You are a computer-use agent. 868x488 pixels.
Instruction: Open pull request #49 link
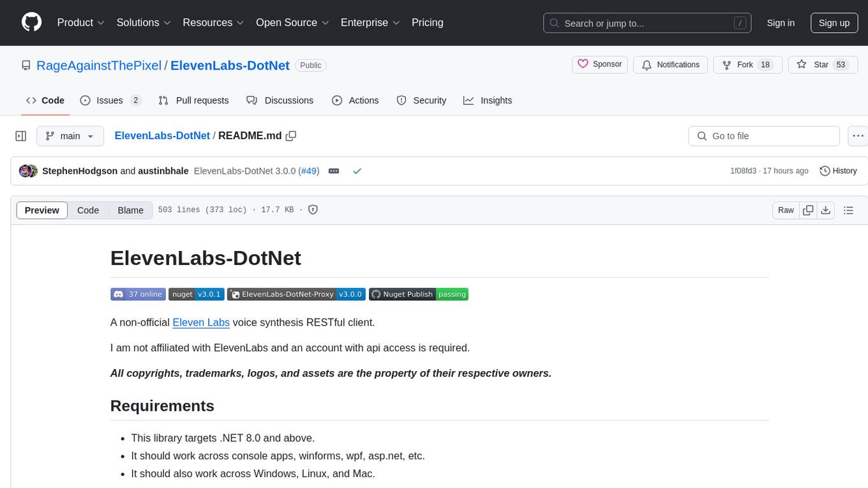coord(309,171)
